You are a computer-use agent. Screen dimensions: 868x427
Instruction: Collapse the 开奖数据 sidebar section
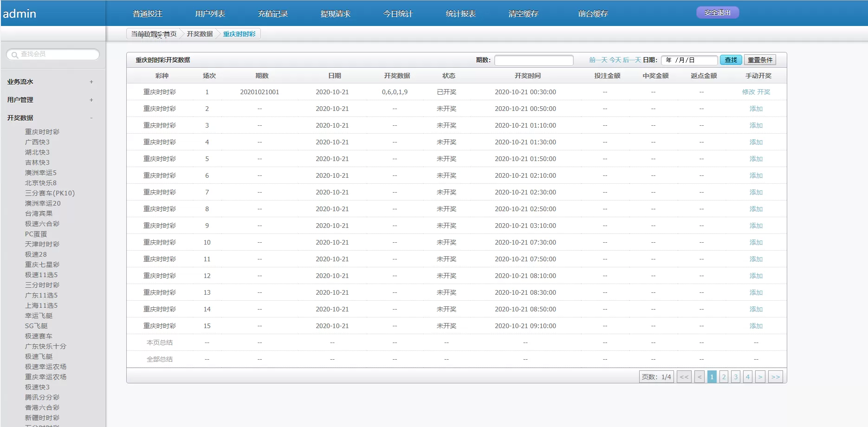click(x=91, y=118)
